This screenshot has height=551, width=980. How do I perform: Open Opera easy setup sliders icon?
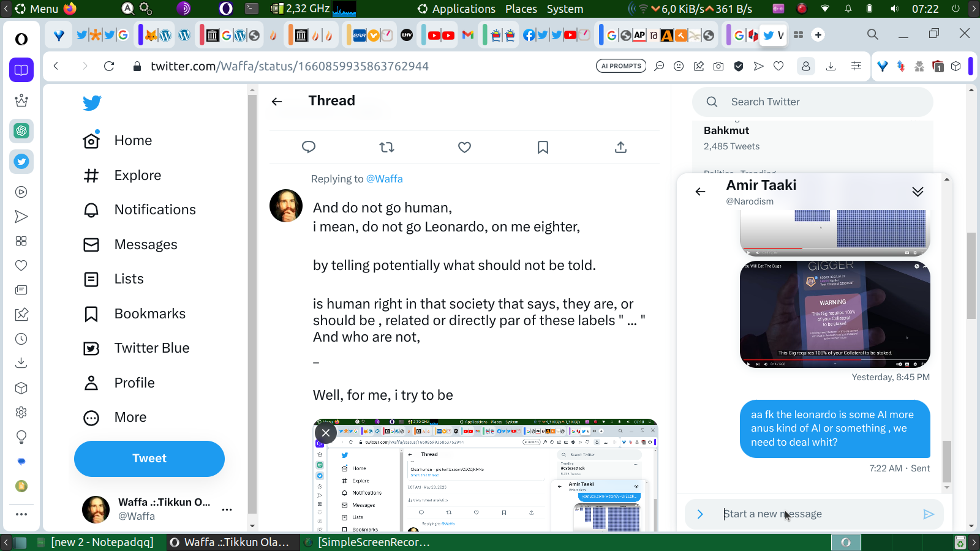click(x=856, y=66)
